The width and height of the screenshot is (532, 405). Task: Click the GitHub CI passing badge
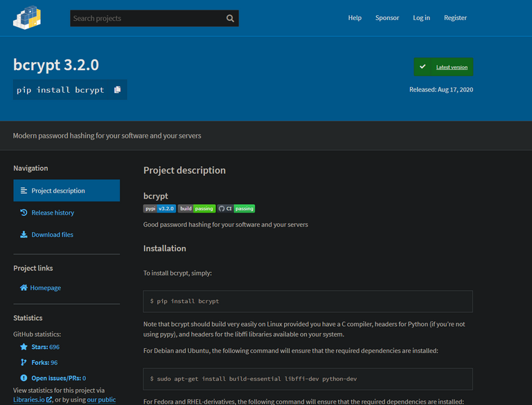pyautogui.click(x=236, y=208)
